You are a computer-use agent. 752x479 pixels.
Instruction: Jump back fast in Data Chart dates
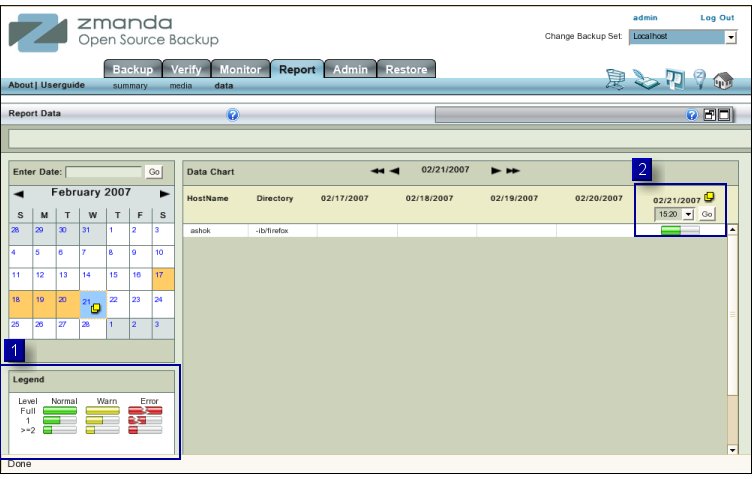pos(377,171)
